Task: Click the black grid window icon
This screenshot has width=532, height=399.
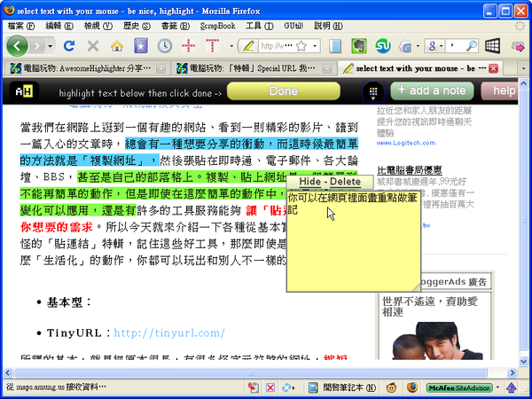Action: coord(492,46)
